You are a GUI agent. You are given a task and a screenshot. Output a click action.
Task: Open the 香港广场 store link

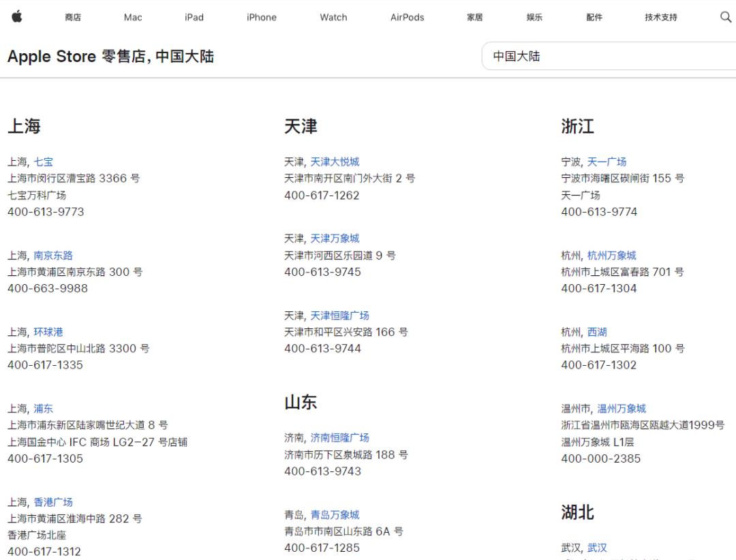point(53,502)
